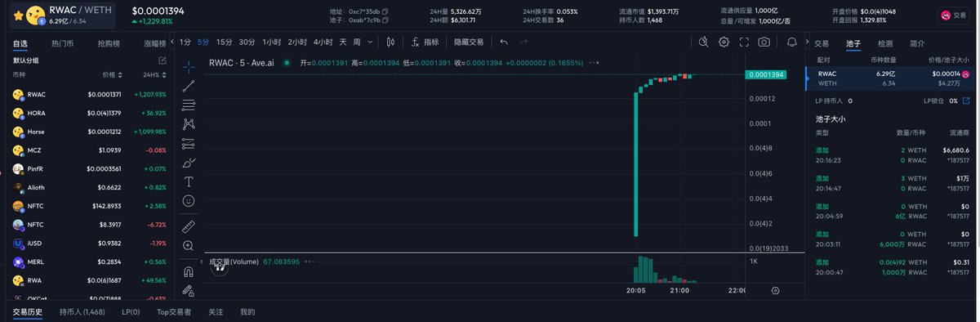
Task: Open the LP(0) tab
Action: click(x=131, y=311)
